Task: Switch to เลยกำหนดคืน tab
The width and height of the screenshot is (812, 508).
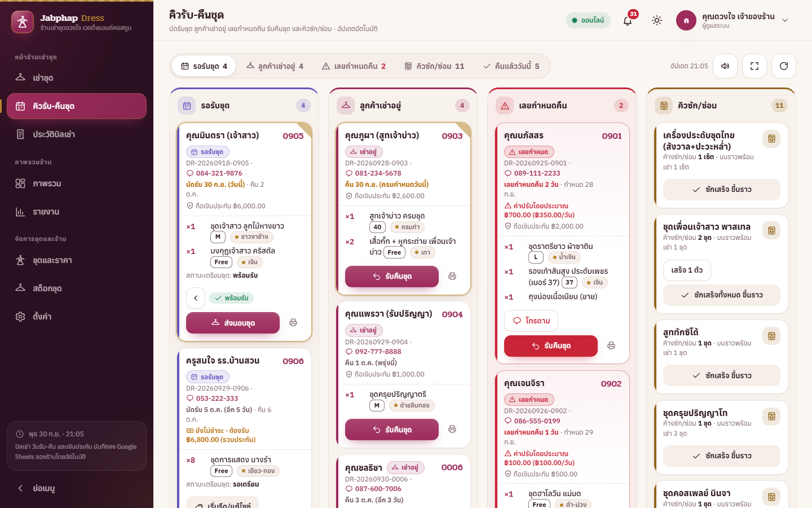Action: (x=354, y=66)
